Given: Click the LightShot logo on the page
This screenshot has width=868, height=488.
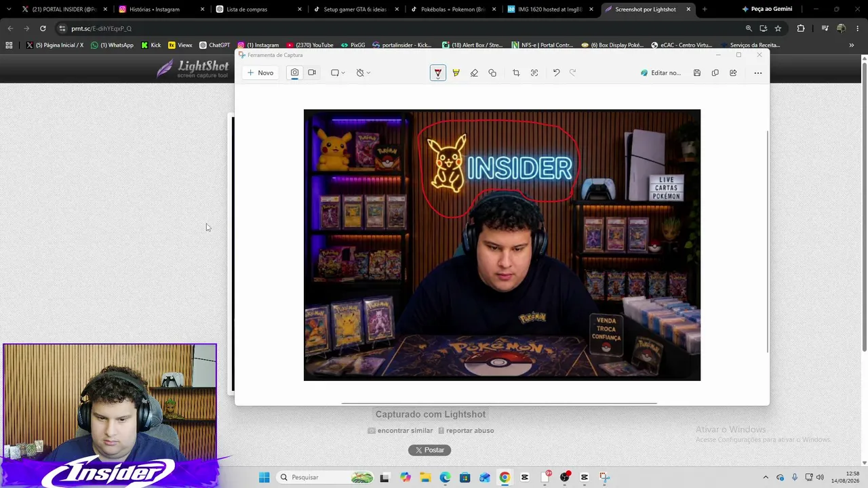Looking at the screenshot, I should click(193, 68).
